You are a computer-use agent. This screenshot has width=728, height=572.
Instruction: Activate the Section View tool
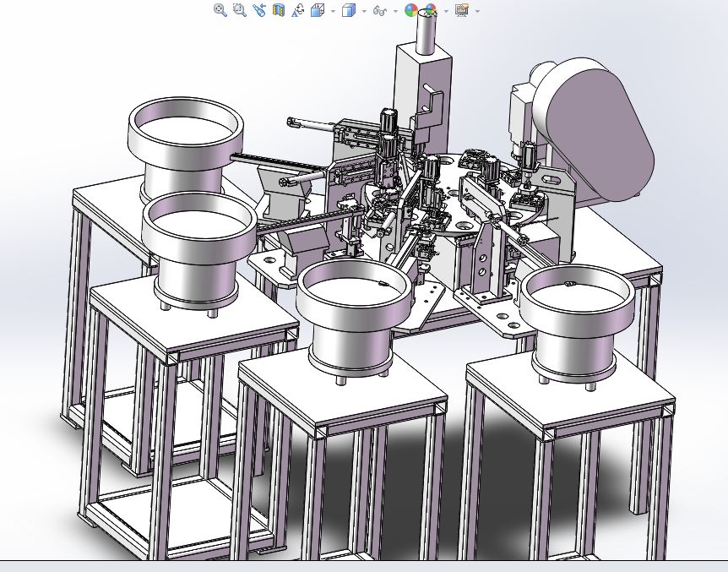[x=279, y=10]
